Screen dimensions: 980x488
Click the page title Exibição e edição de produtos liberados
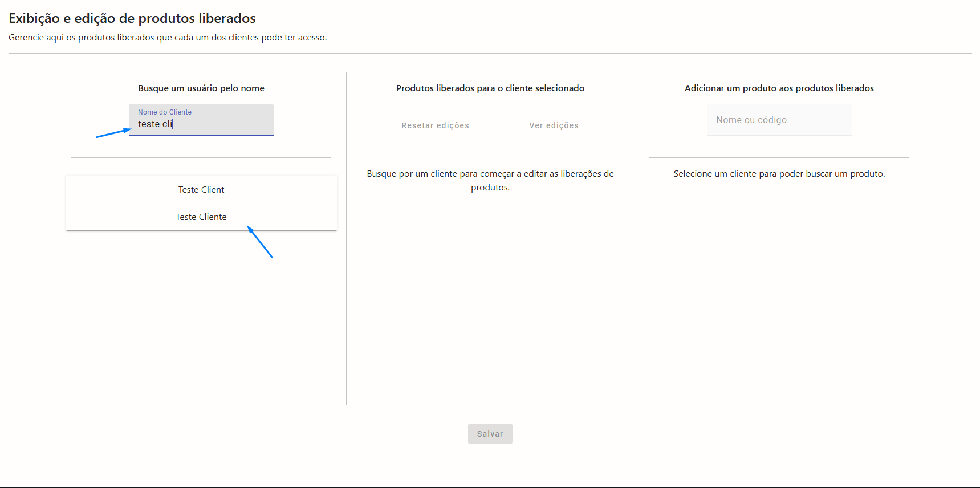click(x=132, y=18)
